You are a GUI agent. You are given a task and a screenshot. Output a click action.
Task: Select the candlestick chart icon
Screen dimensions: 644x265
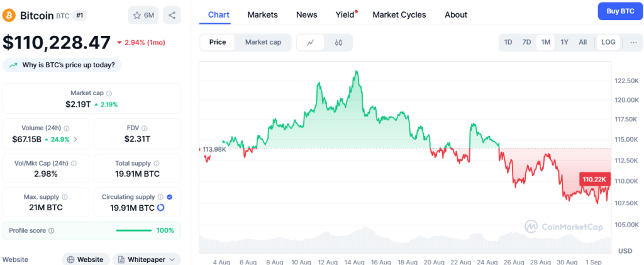(338, 42)
